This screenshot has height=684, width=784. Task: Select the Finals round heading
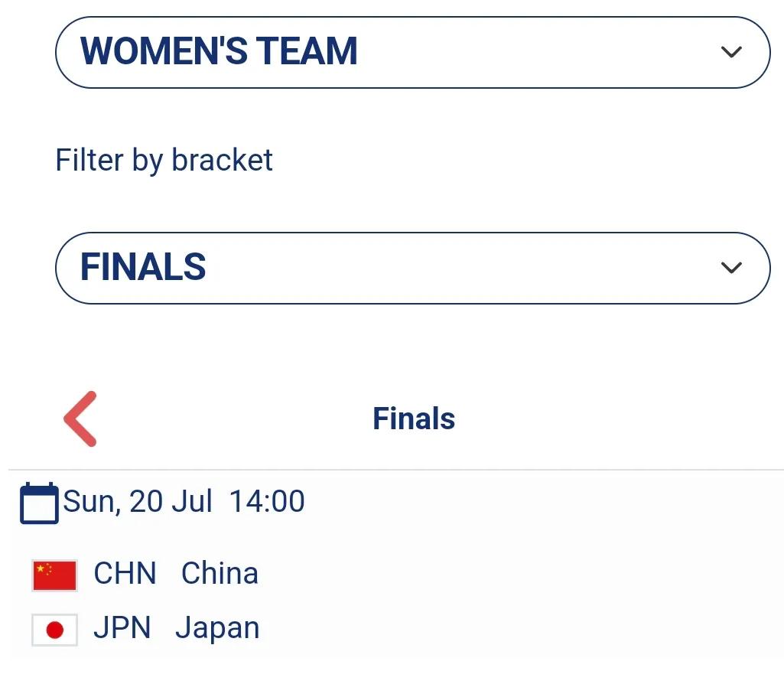pyautogui.click(x=414, y=419)
